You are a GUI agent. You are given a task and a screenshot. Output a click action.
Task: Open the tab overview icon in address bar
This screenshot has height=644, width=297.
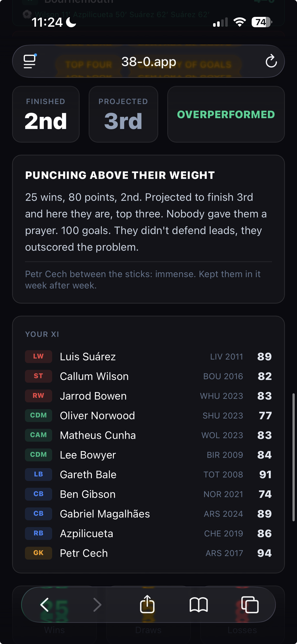pyautogui.click(x=30, y=61)
